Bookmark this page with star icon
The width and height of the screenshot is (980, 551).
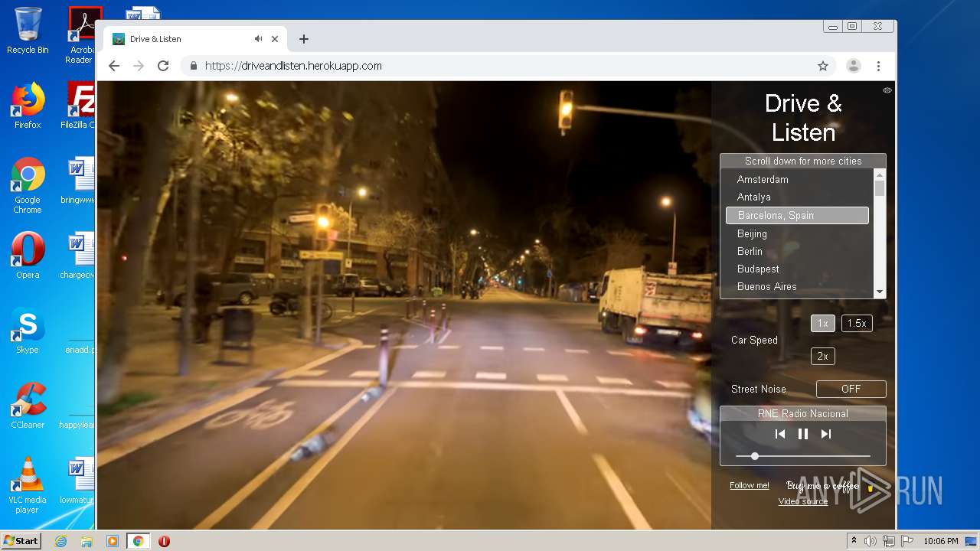click(x=823, y=66)
